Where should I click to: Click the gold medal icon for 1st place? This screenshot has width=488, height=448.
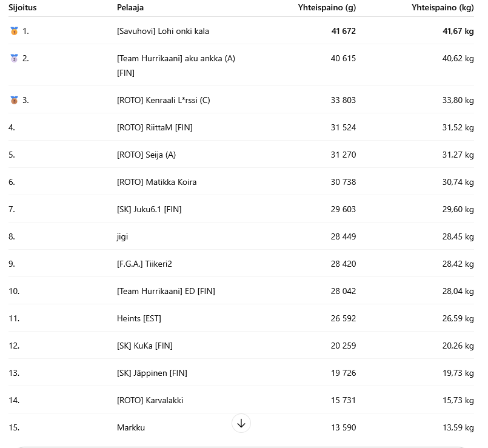click(x=14, y=31)
